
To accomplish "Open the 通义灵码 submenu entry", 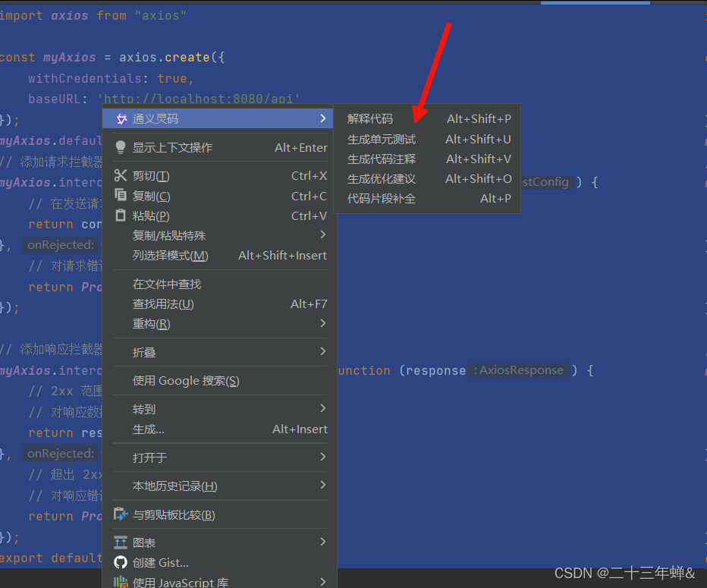I will coord(218,118).
